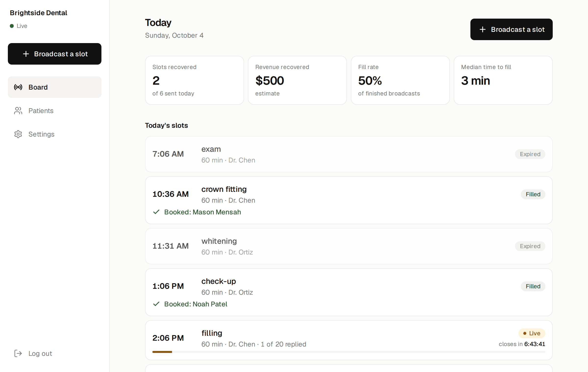Screen dimensions: 588x372
Task: Click the top-right Broadcast a slot button
Action: 511,29
